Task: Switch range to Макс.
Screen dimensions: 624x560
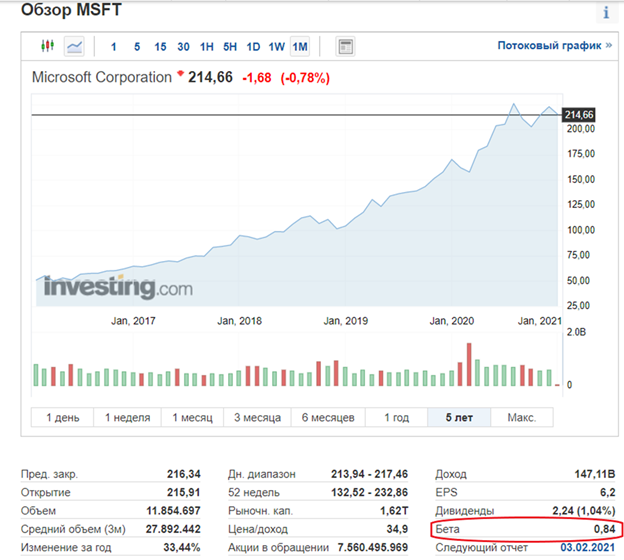Action: [x=522, y=418]
